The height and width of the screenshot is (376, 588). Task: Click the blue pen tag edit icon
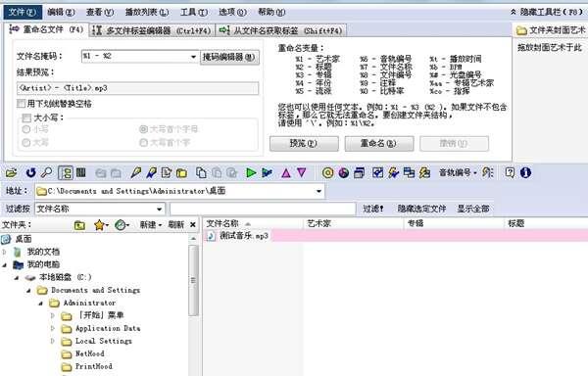pos(151,172)
